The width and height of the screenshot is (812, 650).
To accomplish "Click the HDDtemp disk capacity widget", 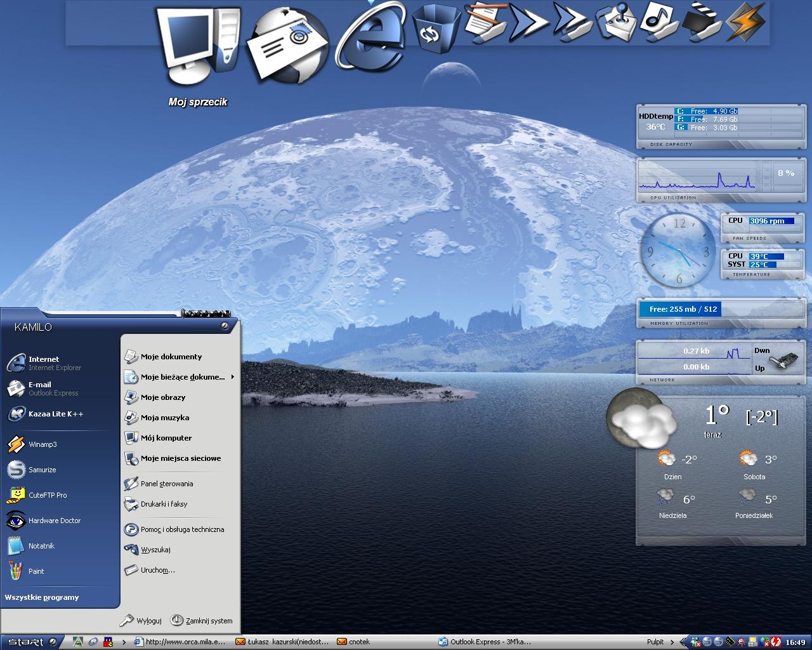I will pyautogui.click(x=721, y=127).
